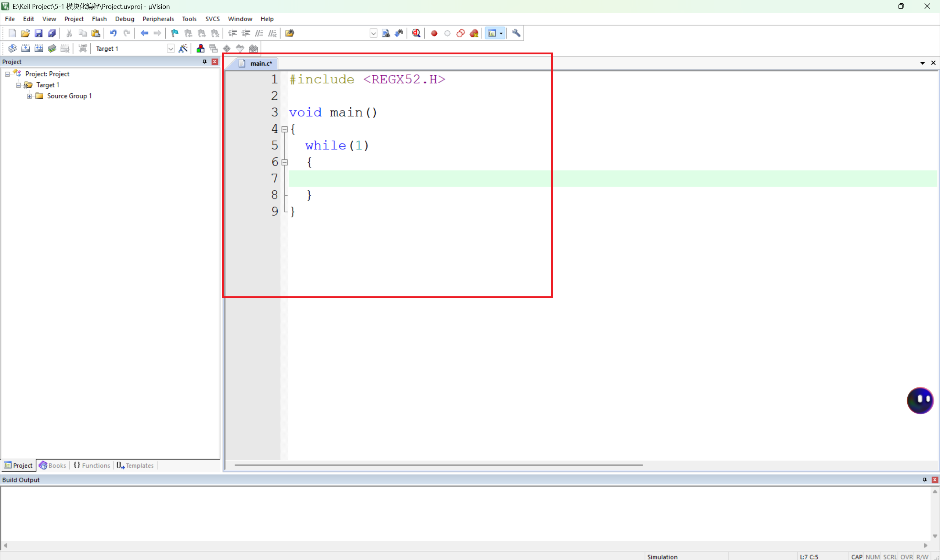
Task: Click Insert/Remove Breakpoint red dot icon
Action: click(x=434, y=33)
